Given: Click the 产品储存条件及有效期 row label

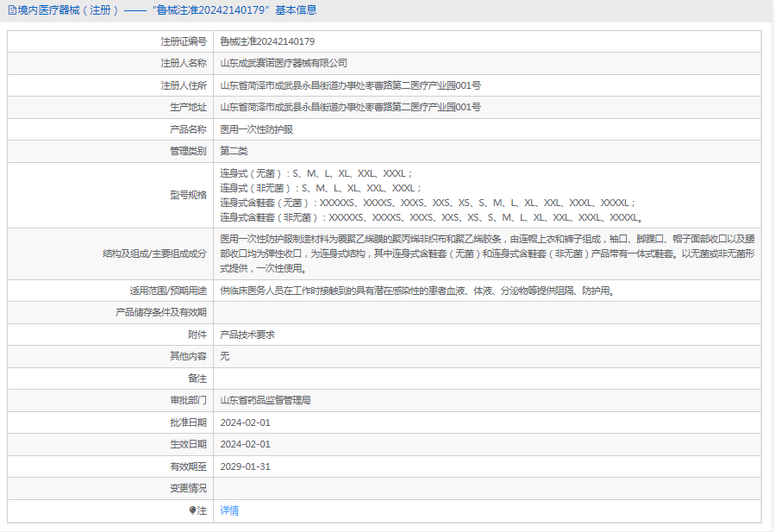Looking at the screenshot, I should (161, 312).
